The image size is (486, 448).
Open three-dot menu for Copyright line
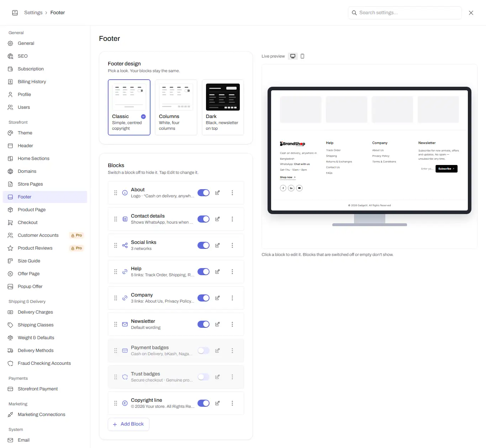232,403
